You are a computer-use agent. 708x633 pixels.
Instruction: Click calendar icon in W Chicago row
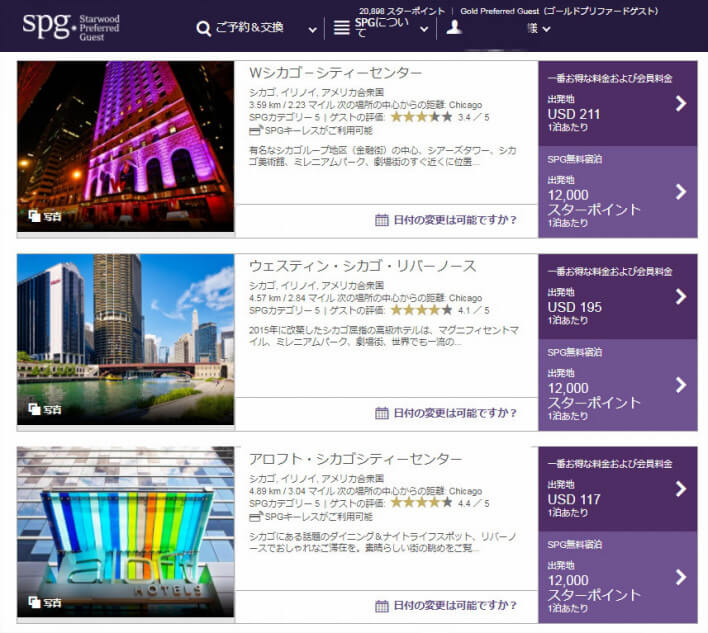381,220
